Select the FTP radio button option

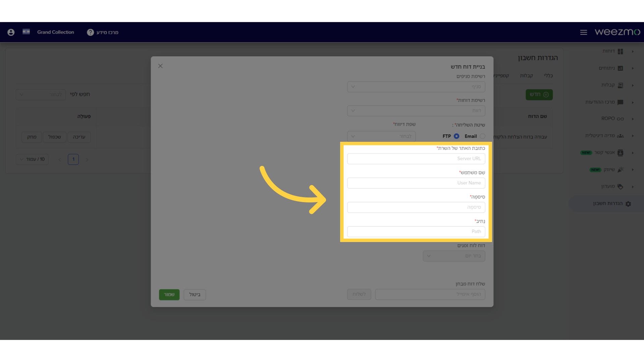(457, 136)
